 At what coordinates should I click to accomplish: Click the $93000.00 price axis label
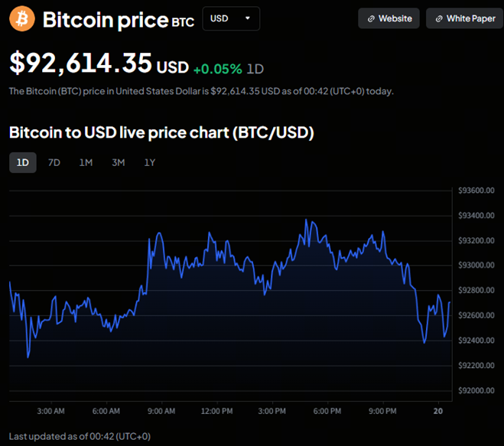click(476, 265)
